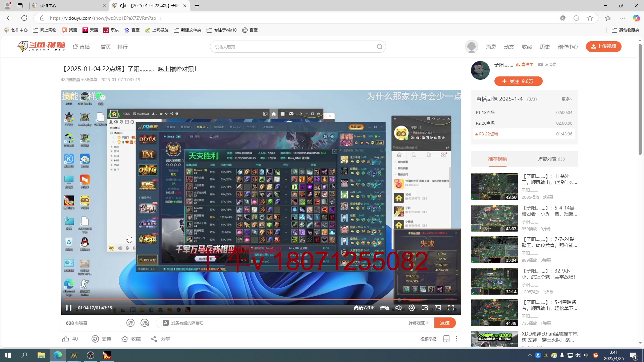
Task: Add video to favorites with 收藏 star
Action: [131, 339]
